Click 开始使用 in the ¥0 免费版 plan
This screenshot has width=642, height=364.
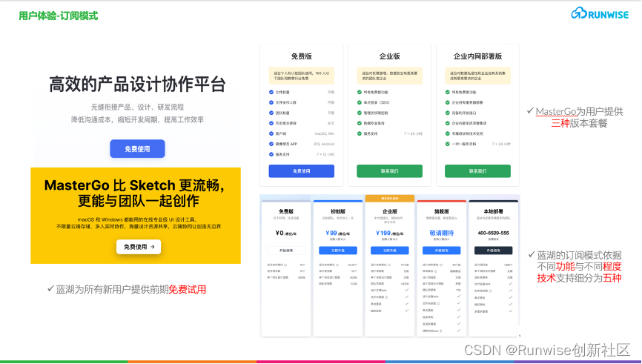click(x=286, y=250)
